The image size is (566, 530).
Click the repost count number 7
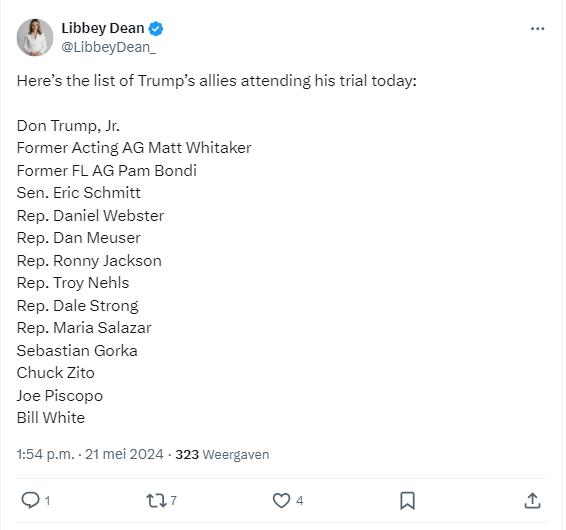tap(174, 501)
